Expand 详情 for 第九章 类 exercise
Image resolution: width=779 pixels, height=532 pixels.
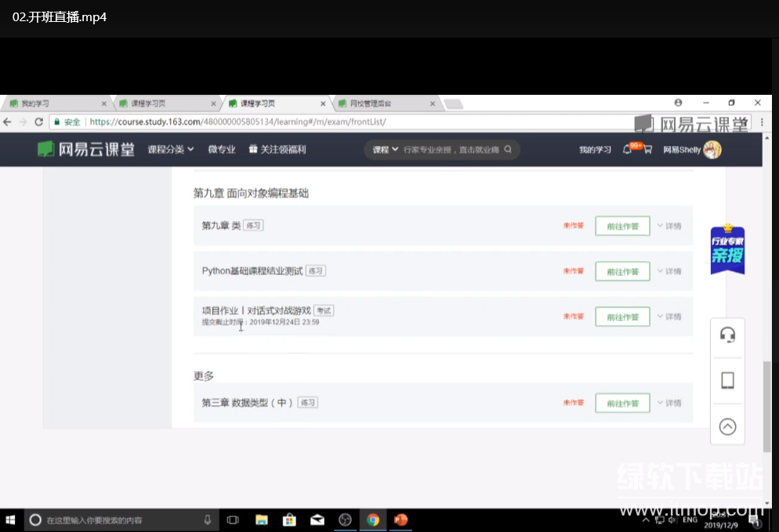point(669,226)
